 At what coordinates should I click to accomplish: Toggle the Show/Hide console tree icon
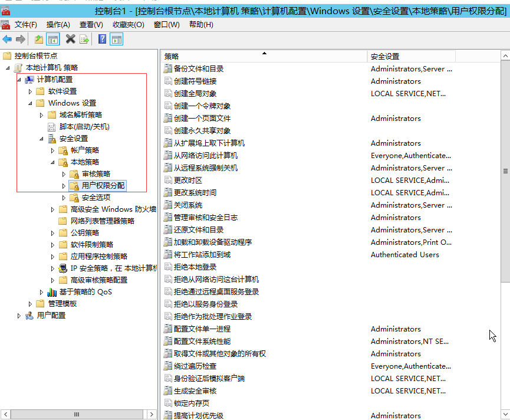[x=52, y=40]
